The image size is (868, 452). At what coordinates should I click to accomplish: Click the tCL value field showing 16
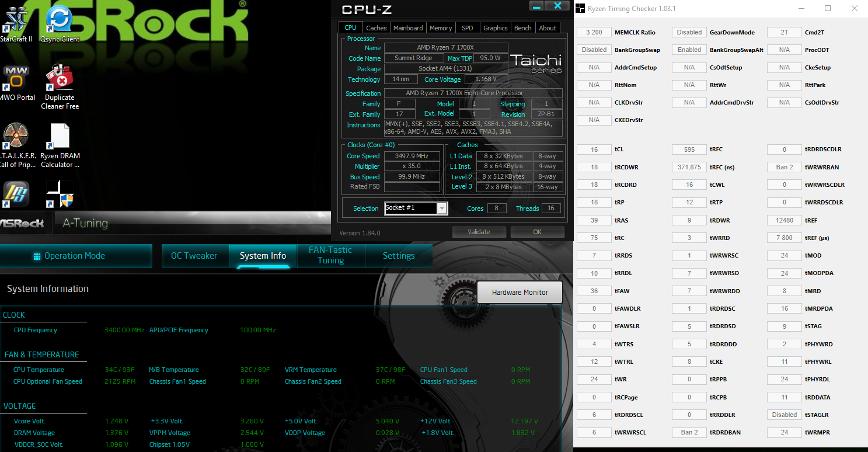pyautogui.click(x=594, y=149)
